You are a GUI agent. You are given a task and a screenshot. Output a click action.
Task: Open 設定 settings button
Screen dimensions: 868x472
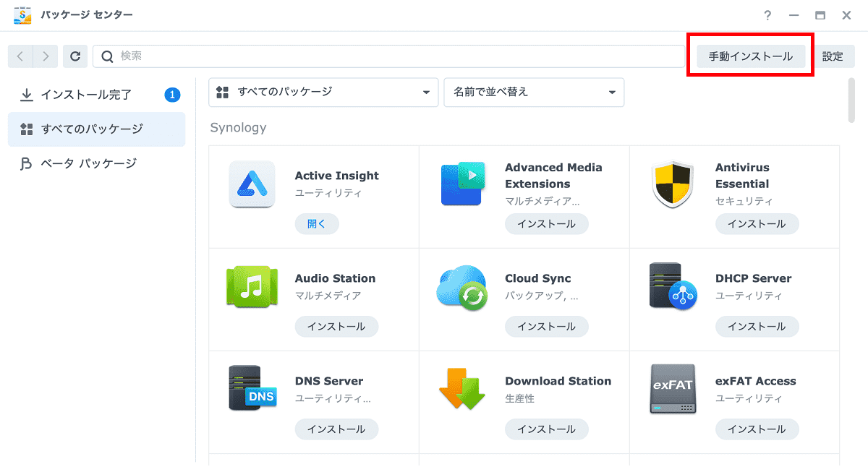833,56
